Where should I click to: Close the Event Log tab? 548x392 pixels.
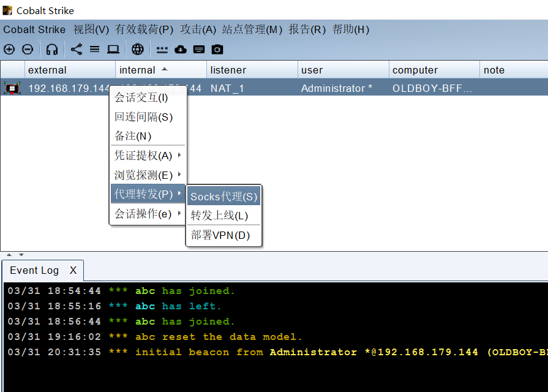[x=73, y=270]
